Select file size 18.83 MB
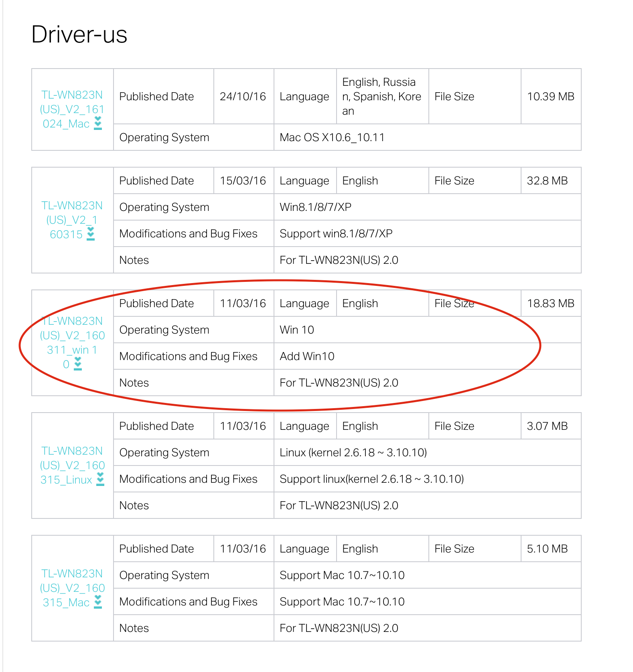Screen dimensions: 633x672 550,303
